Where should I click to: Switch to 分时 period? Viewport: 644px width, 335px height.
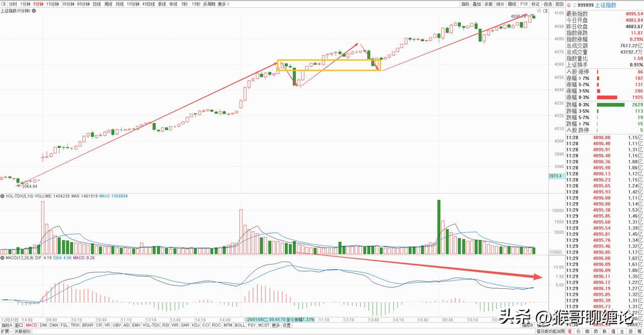coord(13,4)
